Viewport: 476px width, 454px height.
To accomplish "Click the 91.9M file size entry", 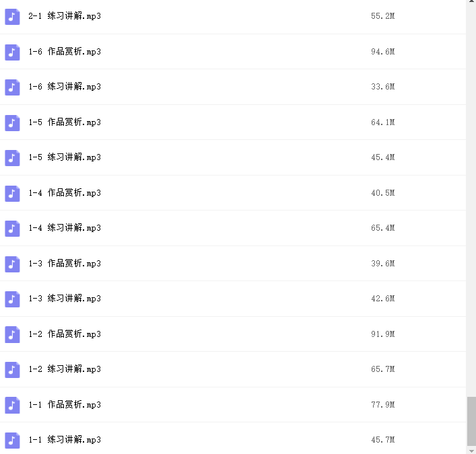I will coord(383,334).
